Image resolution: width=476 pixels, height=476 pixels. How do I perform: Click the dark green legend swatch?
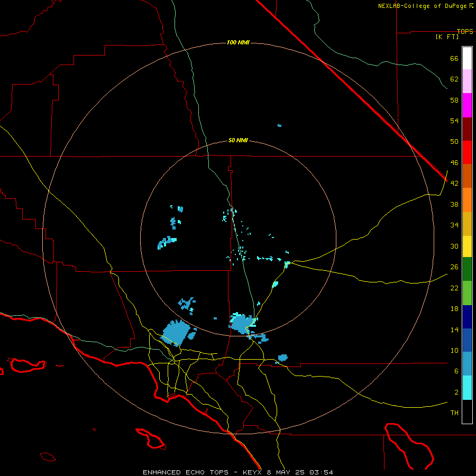[x=467, y=269]
